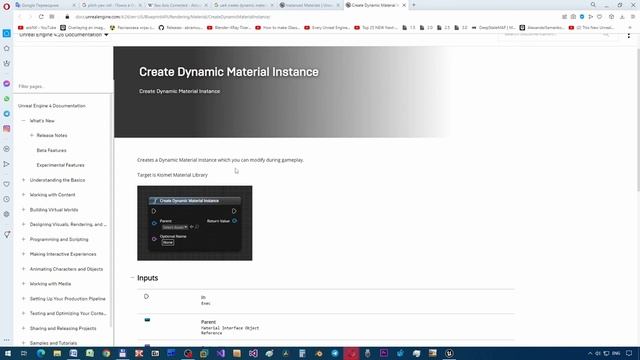
Task: Open Testing and Optimizing Your Content link
Action: [x=68, y=313]
